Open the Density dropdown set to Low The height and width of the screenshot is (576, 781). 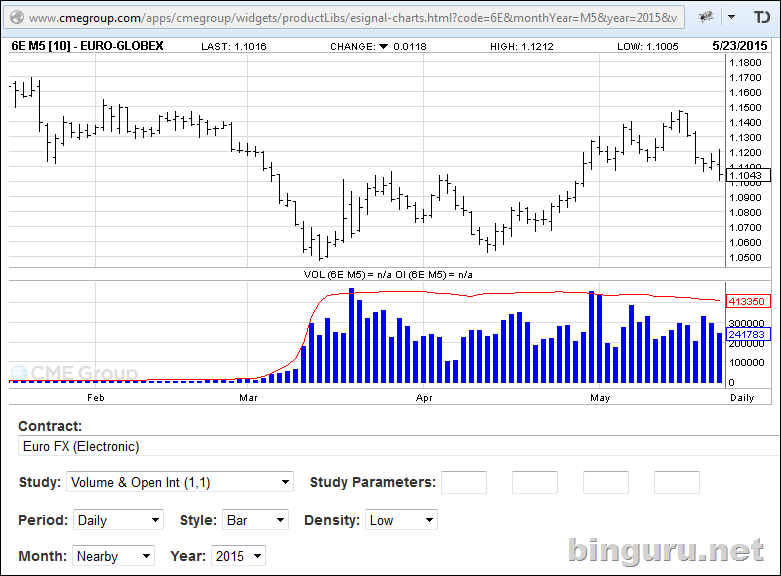[401, 520]
